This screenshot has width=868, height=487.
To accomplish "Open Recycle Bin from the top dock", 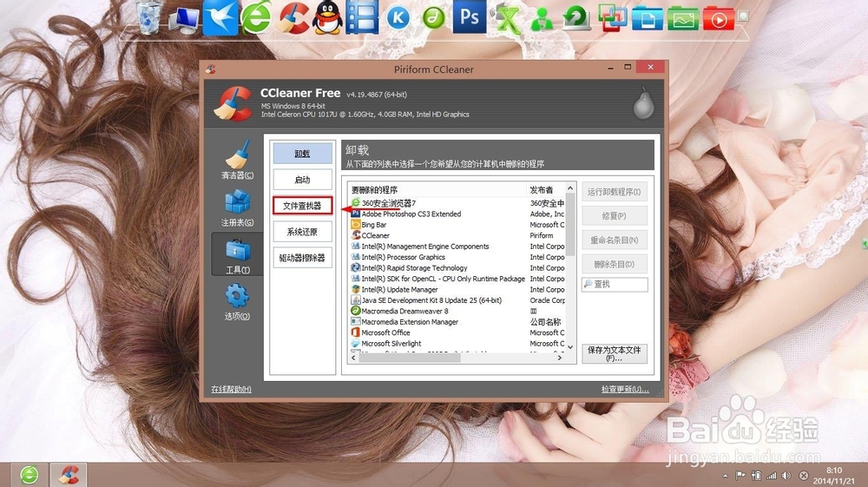I will (x=149, y=17).
